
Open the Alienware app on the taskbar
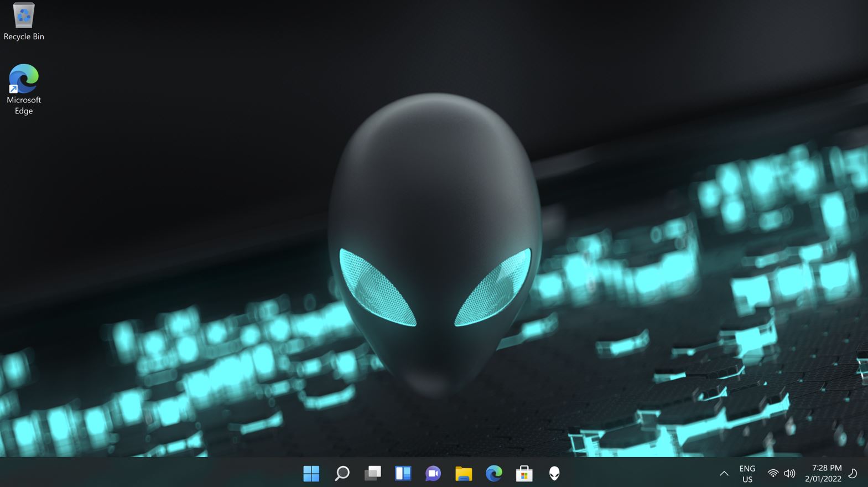[554, 473]
